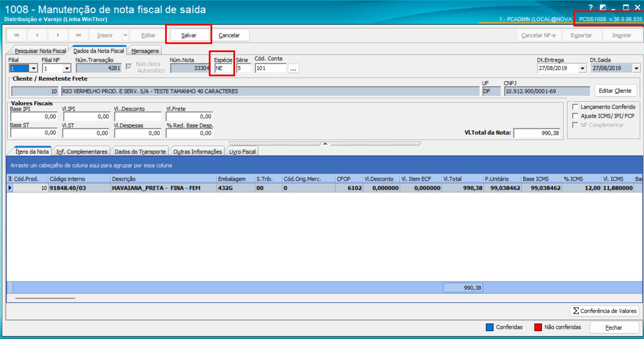
Task: Switch to Dados do Transporte tab
Action: click(140, 152)
